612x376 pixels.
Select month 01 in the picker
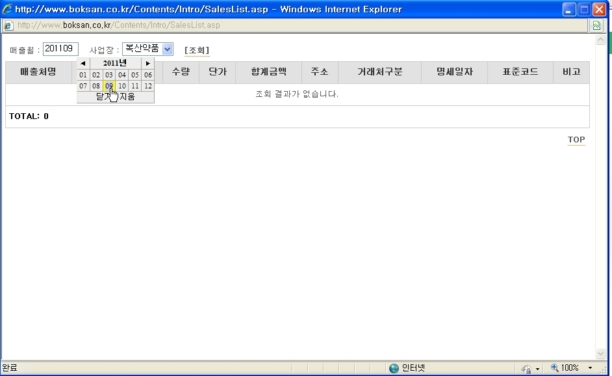(83, 75)
